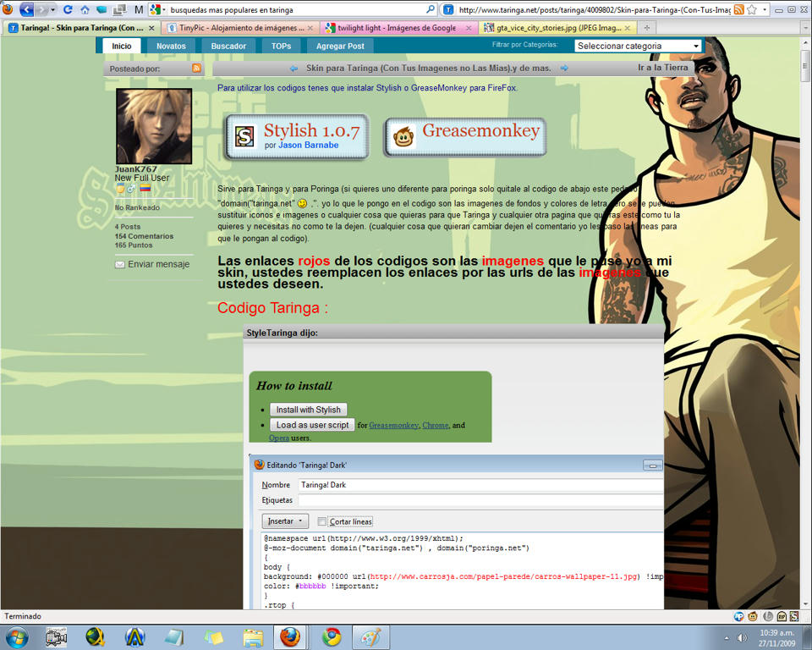Click the 'Load as user script' button
Image resolution: width=812 pixels, height=650 pixels.
tap(312, 425)
